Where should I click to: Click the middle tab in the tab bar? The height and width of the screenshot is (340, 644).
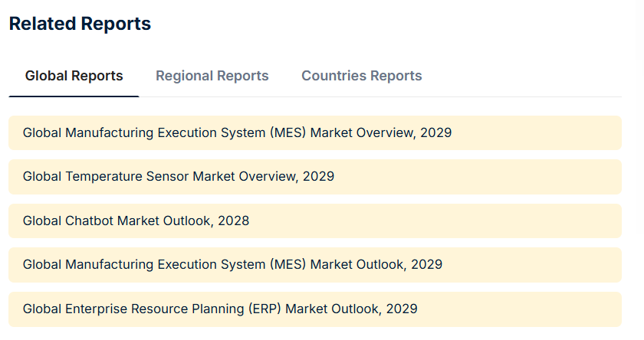212,76
